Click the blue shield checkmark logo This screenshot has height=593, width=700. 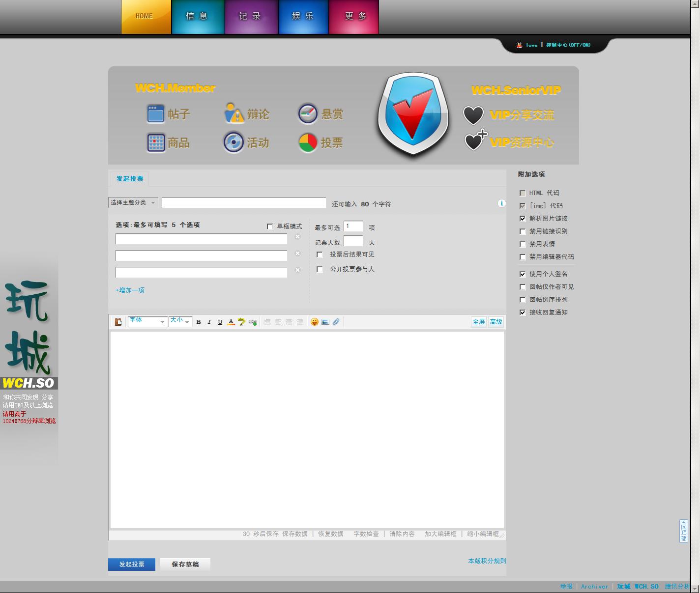(x=413, y=114)
